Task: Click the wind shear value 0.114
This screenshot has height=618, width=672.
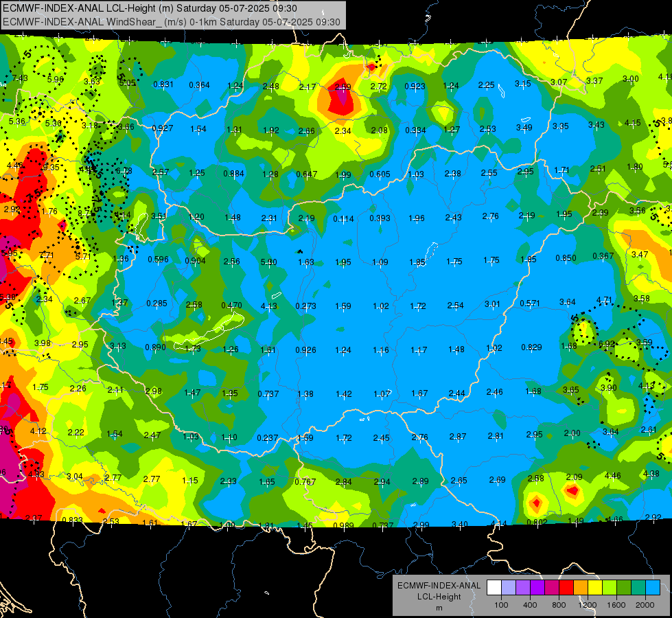Action: click(343, 219)
